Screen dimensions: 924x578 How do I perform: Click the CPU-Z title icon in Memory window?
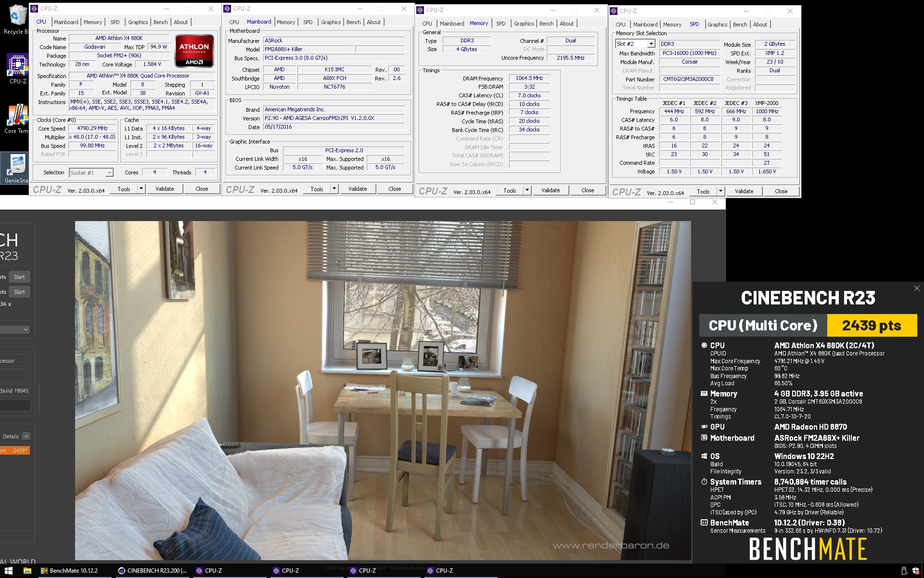(x=420, y=10)
